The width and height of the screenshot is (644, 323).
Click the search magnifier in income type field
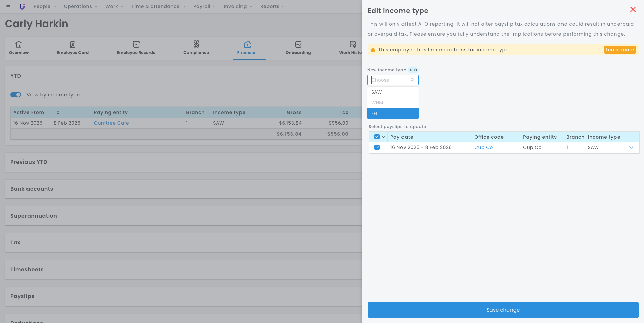tap(413, 80)
